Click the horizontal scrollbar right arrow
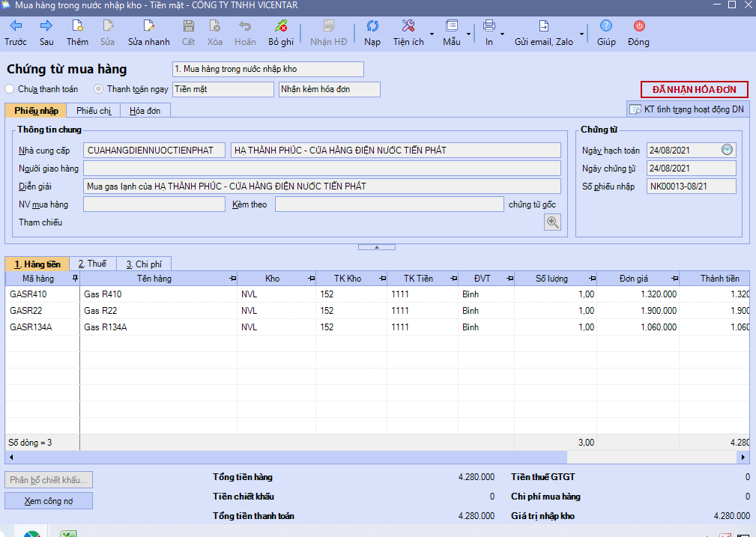Viewport: 756px width, 537px height. (x=743, y=457)
